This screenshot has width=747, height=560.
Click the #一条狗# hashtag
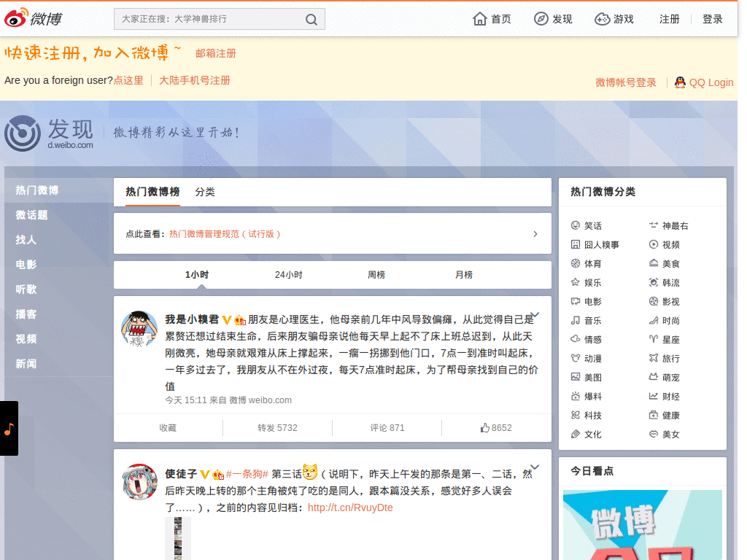[247, 474]
